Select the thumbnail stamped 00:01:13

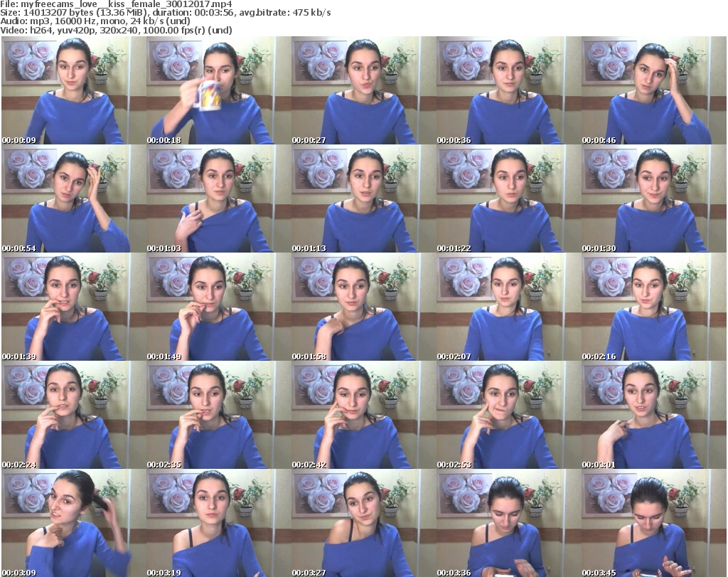pyautogui.click(x=363, y=198)
